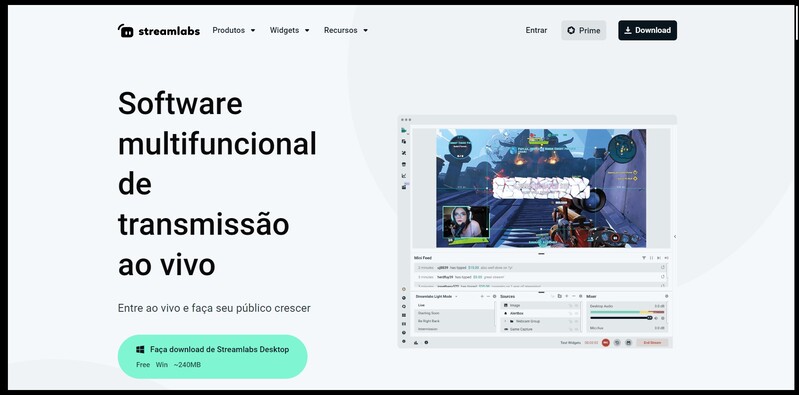Click the dark Download button in header
This screenshot has width=799, height=395.
point(647,31)
